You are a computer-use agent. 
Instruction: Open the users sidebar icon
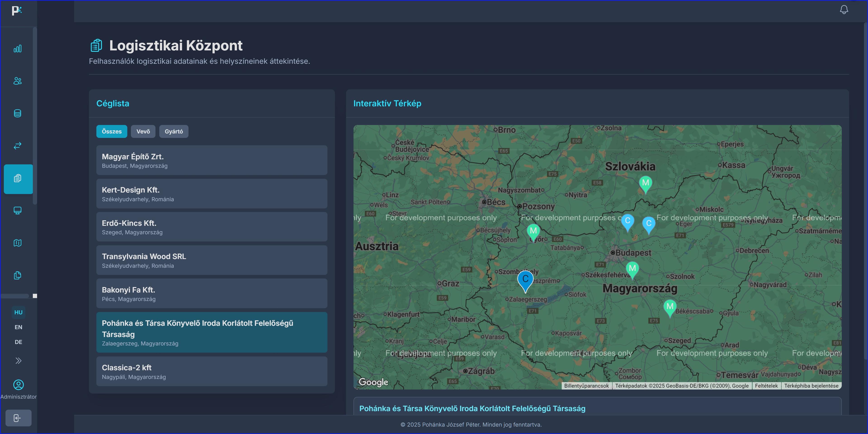coord(18,81)
